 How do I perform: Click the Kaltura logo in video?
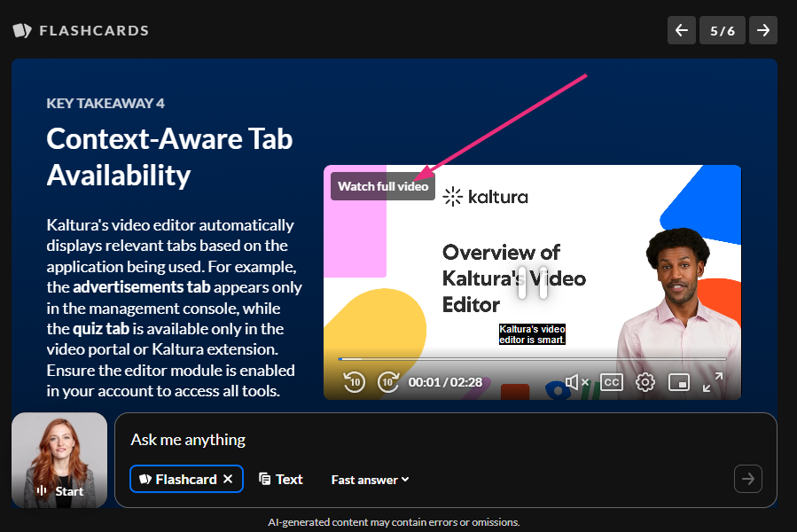coord(486,196)
